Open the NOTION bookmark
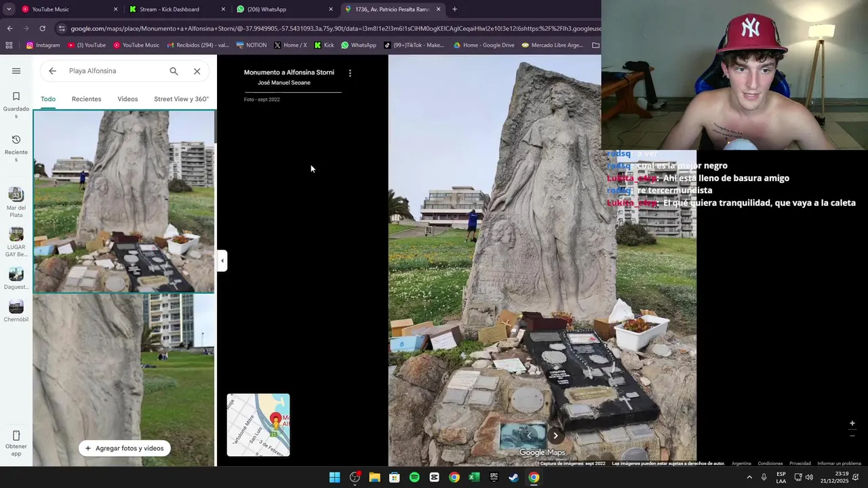The width and height of the screenshot is (868, 488). (x=251, y=45)
